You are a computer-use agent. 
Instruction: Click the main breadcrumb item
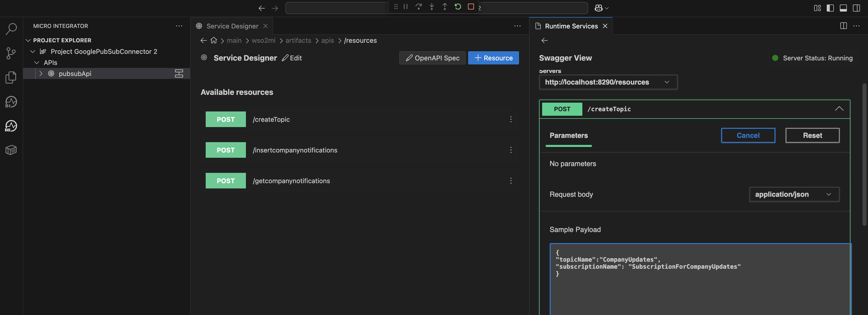click(234, 41)
